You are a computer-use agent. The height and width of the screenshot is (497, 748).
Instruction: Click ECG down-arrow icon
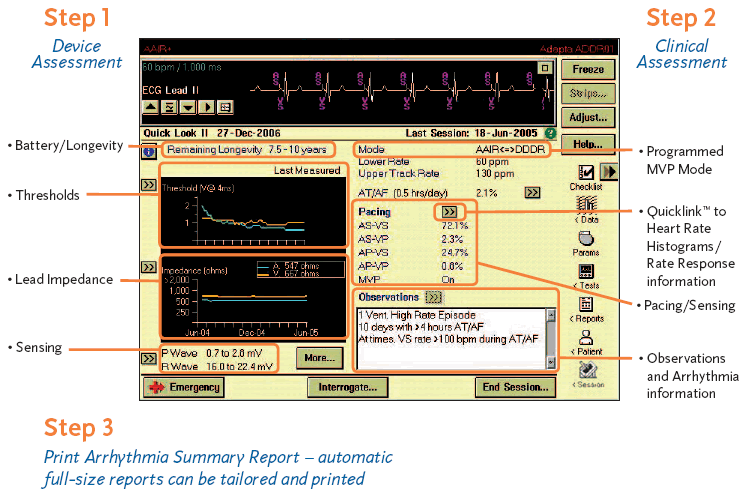point(188,107)
